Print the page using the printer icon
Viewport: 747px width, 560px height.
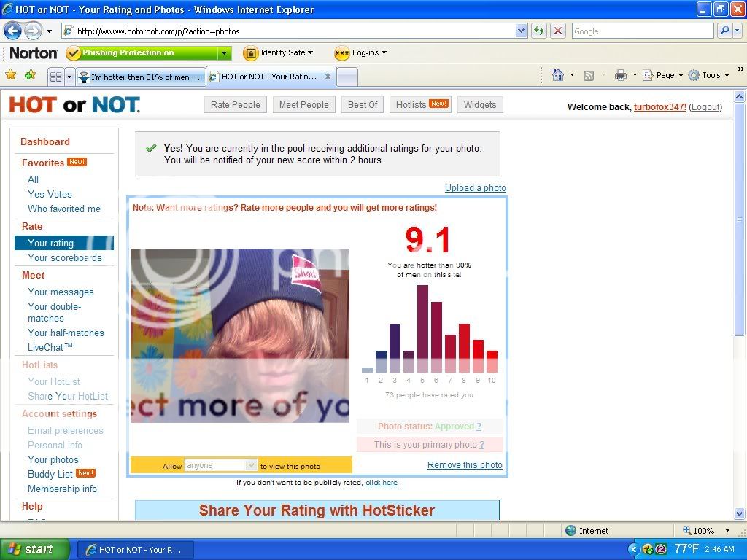(x=620, y=75)
